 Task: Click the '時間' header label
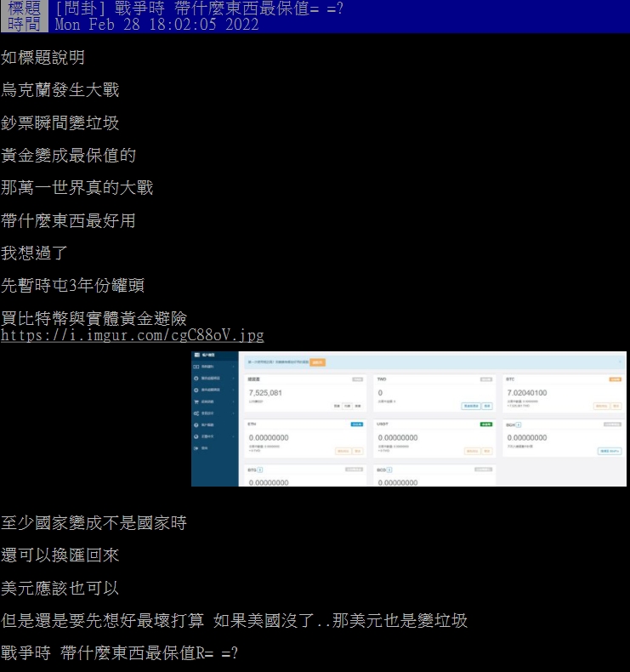24,25
